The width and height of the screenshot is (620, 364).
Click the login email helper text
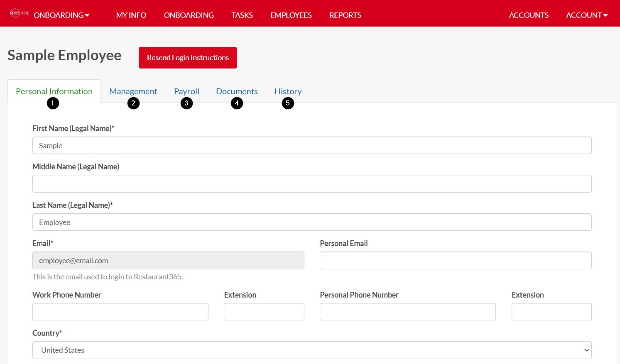108,277
